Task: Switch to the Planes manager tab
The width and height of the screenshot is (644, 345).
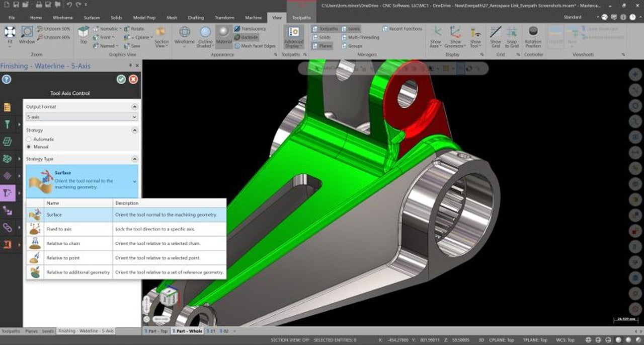Action: (31, 331)
